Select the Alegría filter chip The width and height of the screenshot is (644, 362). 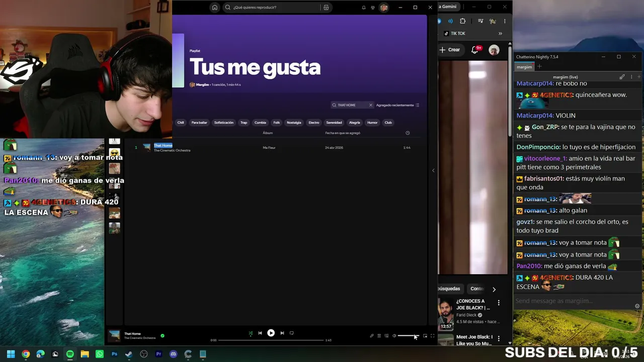pos(355,123)
